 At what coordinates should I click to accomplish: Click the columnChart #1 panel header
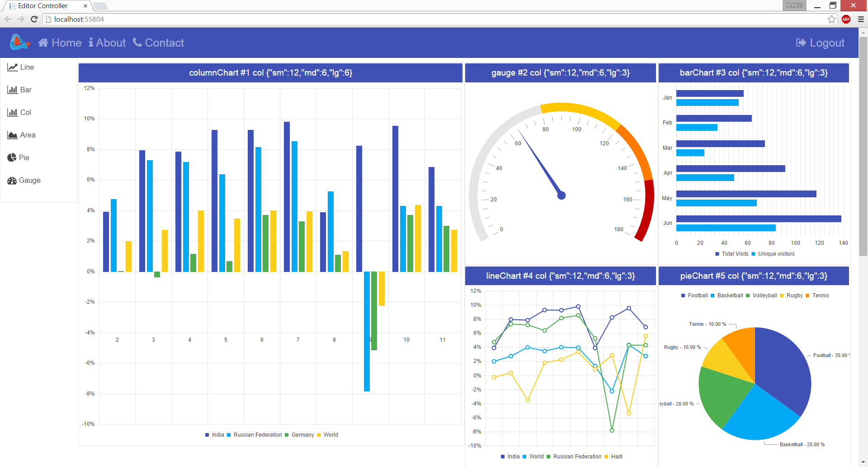click(x=270, y=73)
